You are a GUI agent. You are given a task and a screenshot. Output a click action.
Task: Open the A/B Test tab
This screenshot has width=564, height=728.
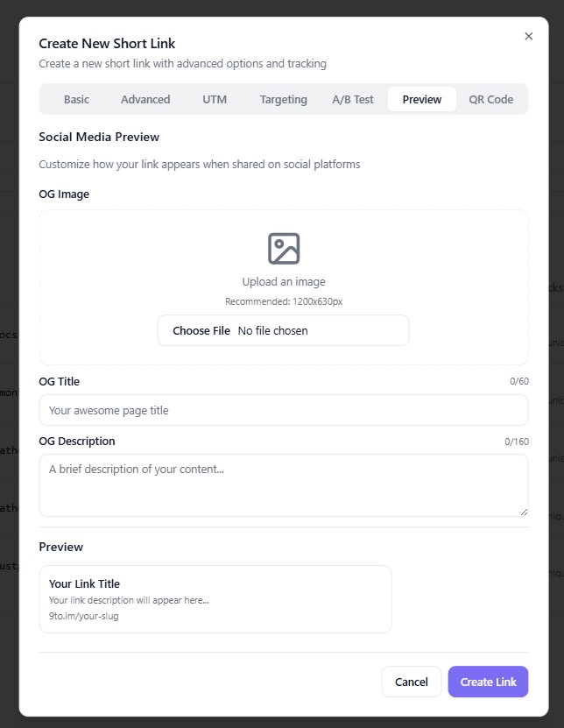[x=353, y=99]
